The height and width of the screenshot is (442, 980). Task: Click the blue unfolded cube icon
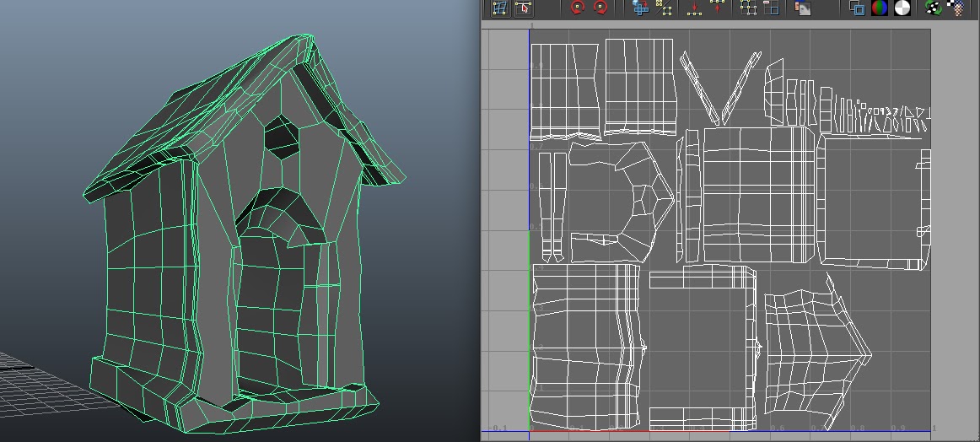[641, 8]
